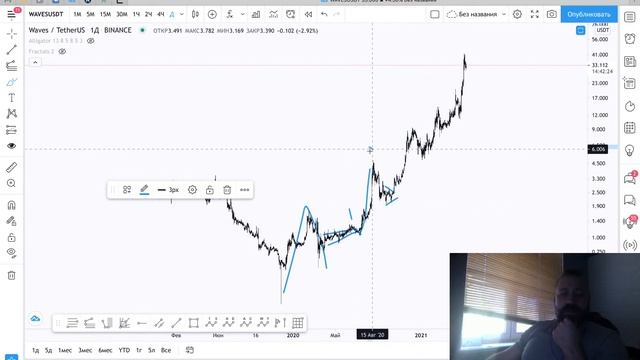Select the 4Ч timeframe
Viewport: 640px width, 360px height.
pos(160,14)
